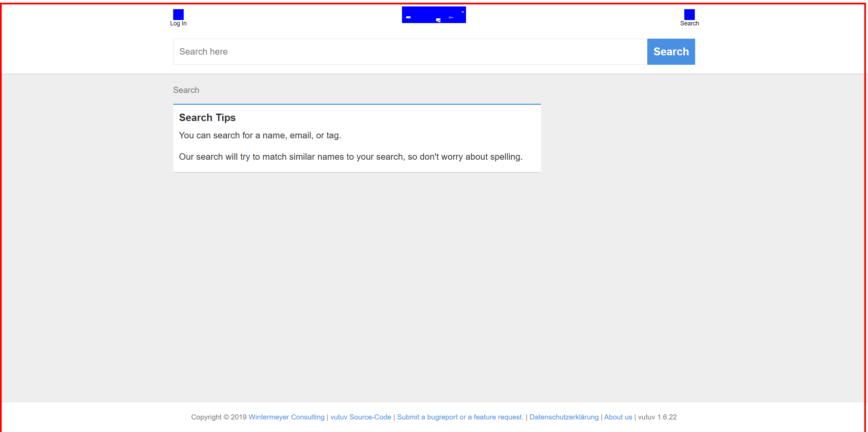Image resolution: width=868 pixels, height=432 pixels.
Task: Click the 'name, email, or tag' tip text
Action: click(x=260, y=135)
